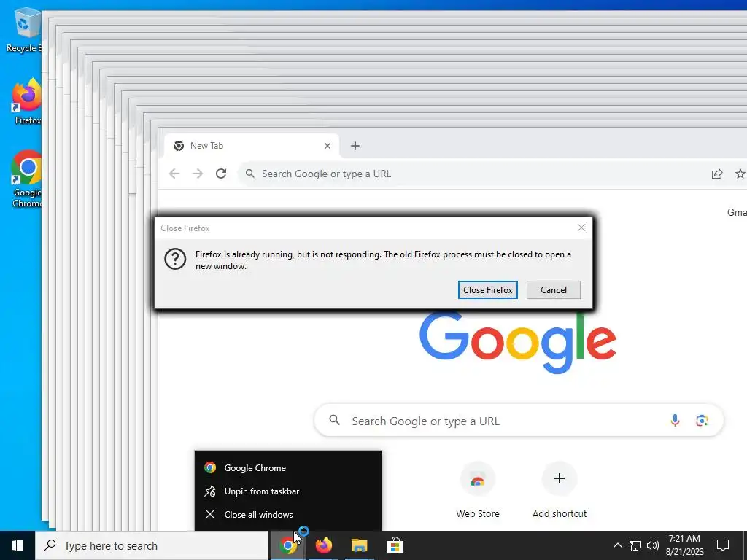Click the Google search box on page
747x560 pixels.
click(x=519, y=421)
